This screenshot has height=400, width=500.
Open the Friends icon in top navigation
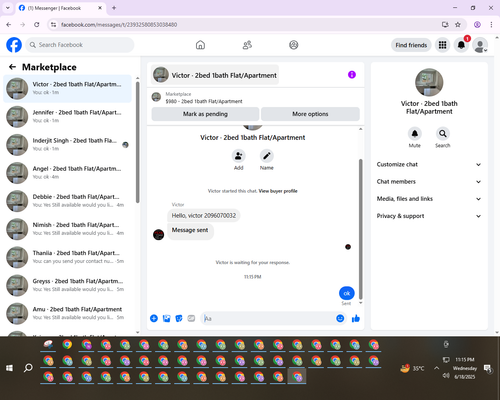point(247,45)
